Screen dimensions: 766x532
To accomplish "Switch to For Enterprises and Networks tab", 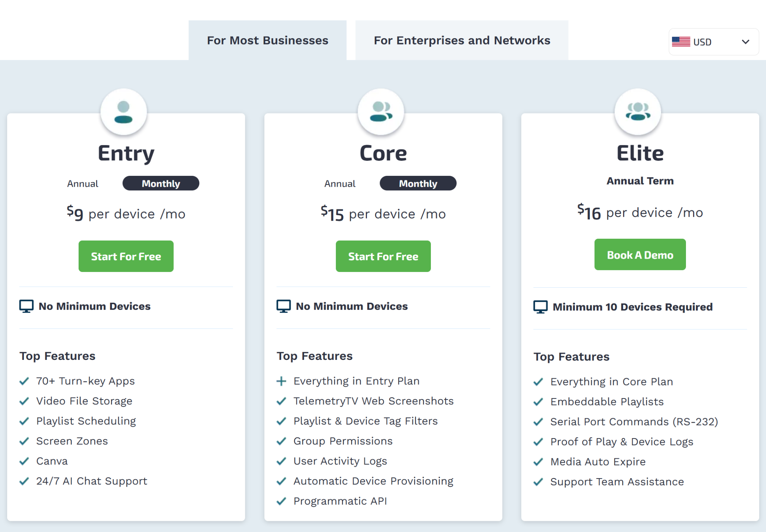I will tap(462, 40).
